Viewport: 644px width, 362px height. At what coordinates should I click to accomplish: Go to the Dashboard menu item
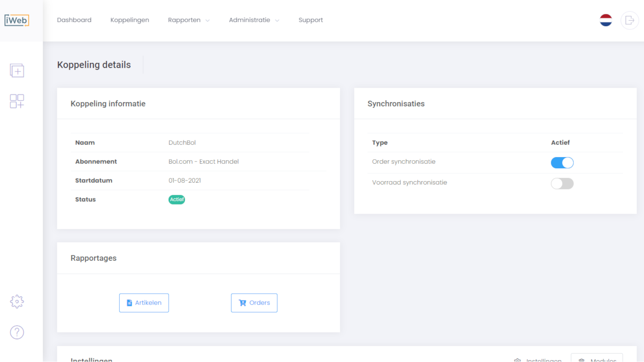point(74,20)
